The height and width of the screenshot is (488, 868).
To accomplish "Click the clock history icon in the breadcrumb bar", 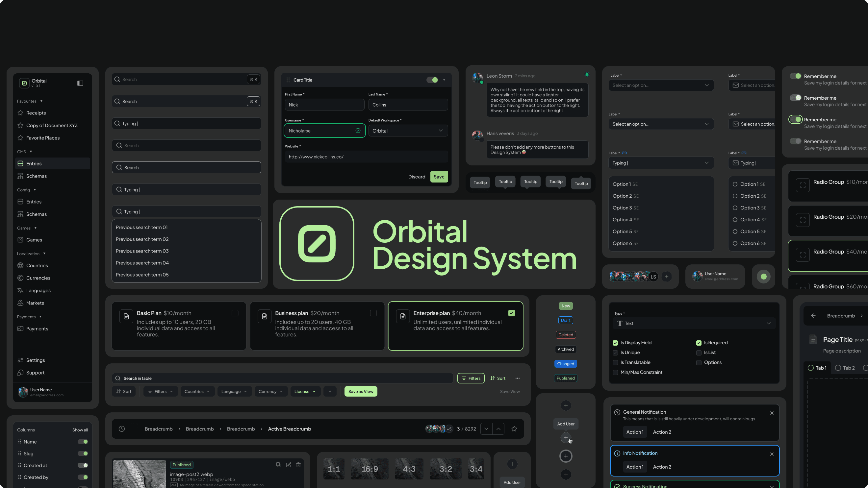I will pyautogui.click(x=122, y=429).
